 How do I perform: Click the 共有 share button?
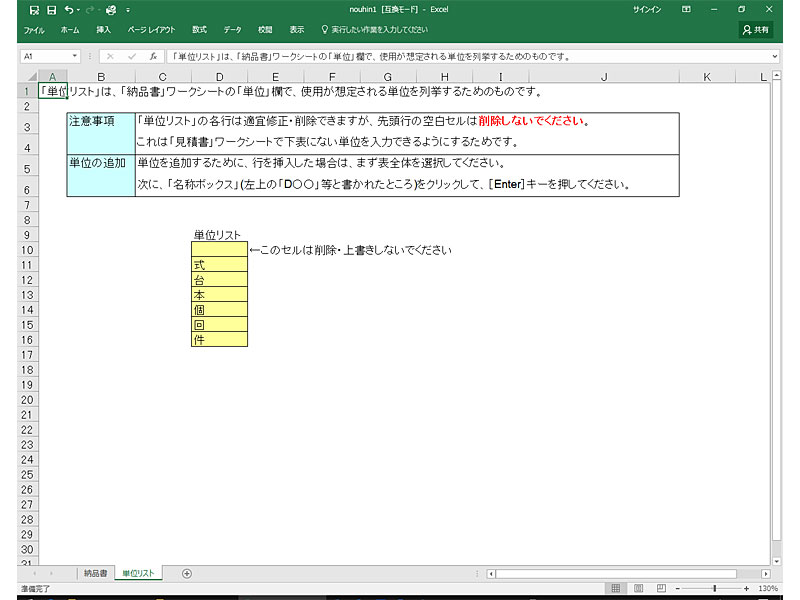756,30
